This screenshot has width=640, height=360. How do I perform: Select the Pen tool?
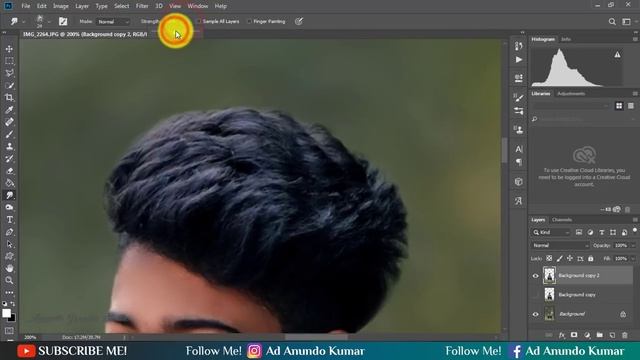[x=9, y=232]
